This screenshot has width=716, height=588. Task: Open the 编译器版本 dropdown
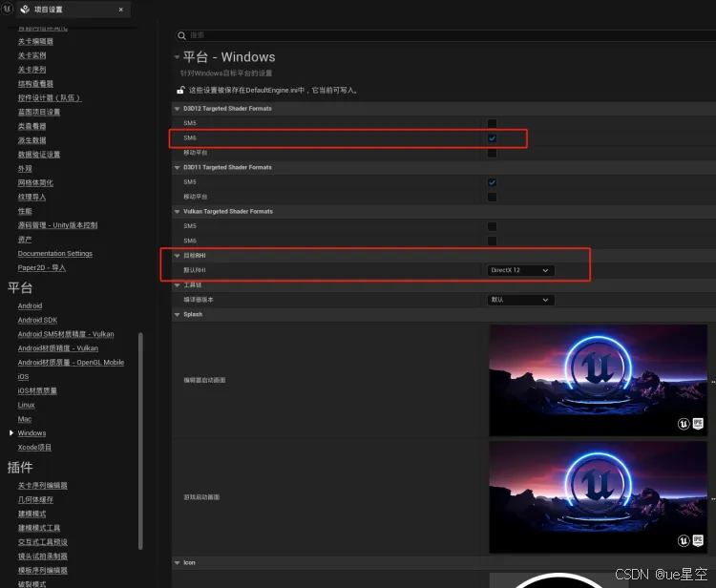point(520,300)
